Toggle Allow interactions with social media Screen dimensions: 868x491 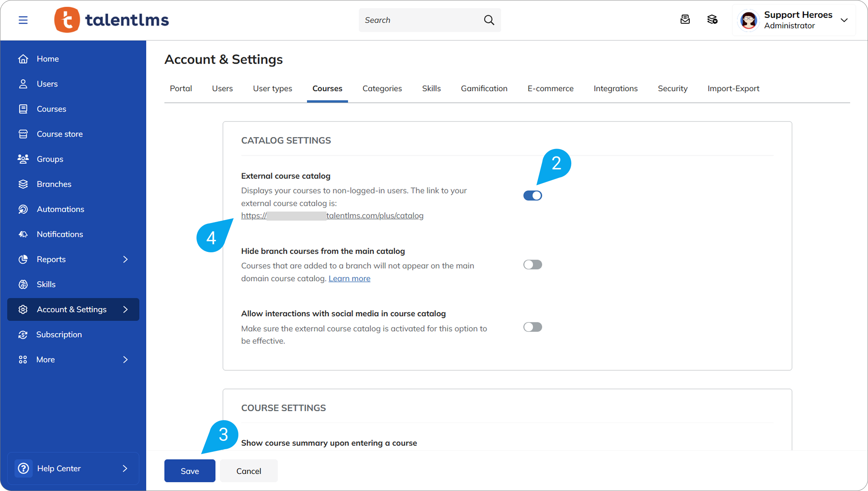[x=532, y=327]
